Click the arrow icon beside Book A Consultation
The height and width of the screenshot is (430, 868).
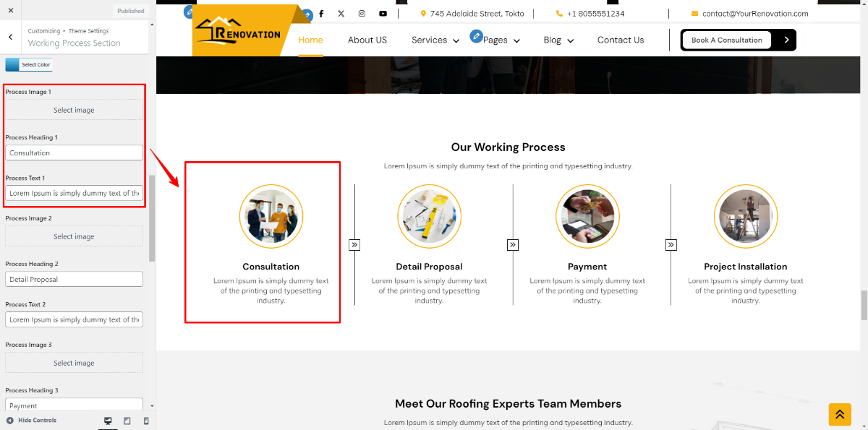coord(786,40)
